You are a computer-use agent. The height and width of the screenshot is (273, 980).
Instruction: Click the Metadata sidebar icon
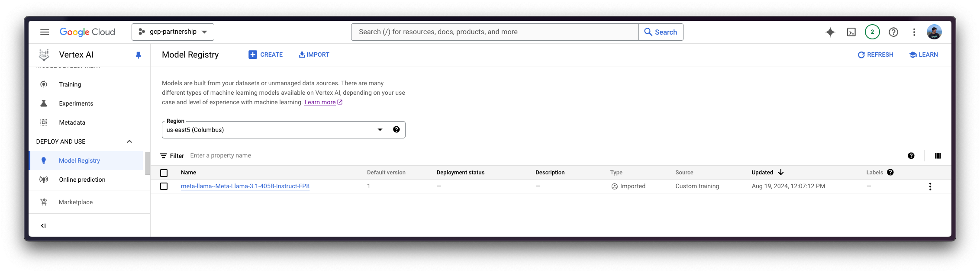[x=44, y=122]
